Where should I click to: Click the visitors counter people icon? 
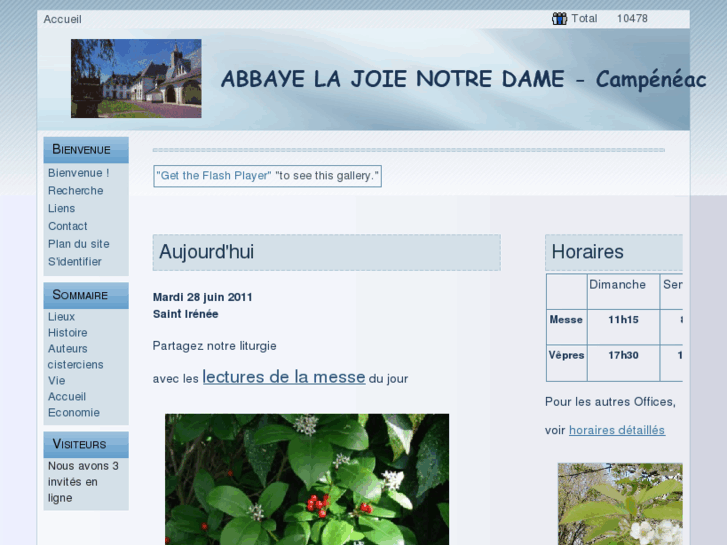pos(559,19)
